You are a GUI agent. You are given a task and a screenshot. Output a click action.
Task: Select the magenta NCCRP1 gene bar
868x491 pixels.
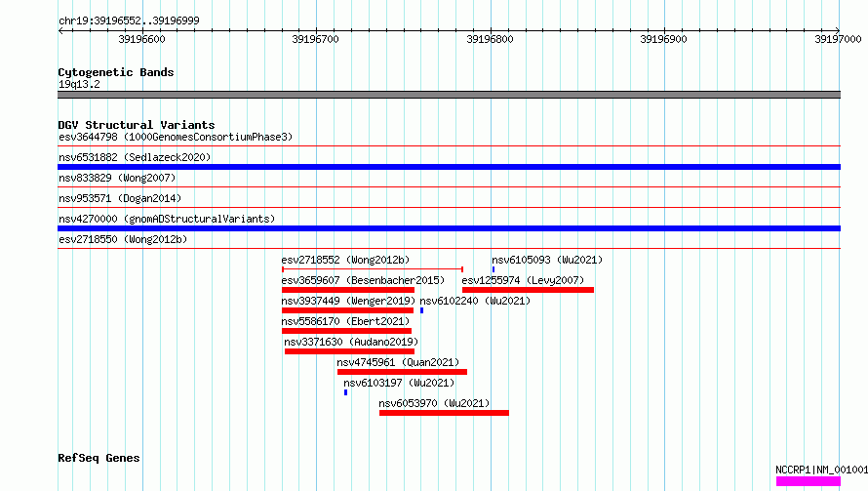809,481
